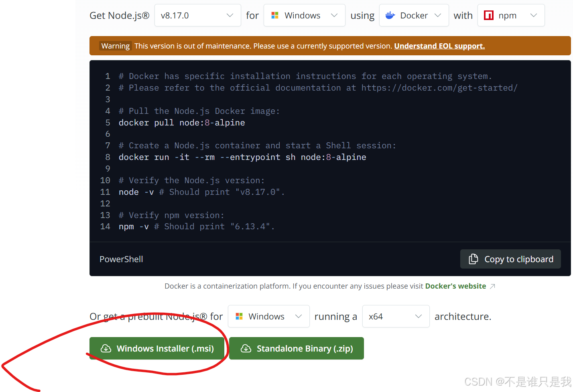Open the Docker's website link
Viewport: 573px width, 392px height.
click(x=455, y=286)
